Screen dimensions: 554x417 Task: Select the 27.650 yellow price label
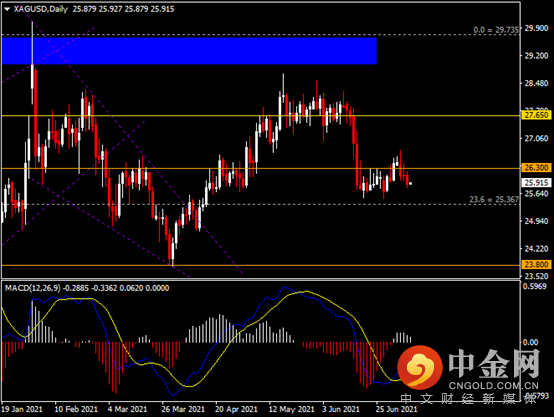[x=536, y=115]
